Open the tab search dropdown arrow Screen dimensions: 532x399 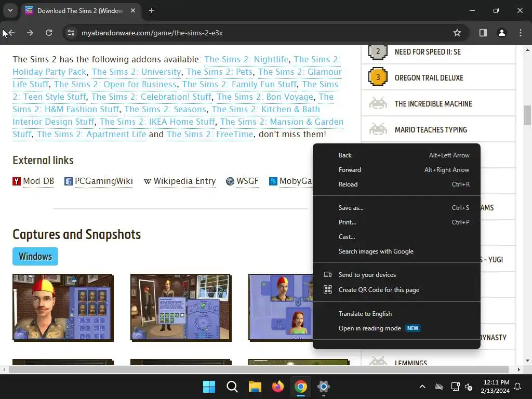tap(10, 10)
